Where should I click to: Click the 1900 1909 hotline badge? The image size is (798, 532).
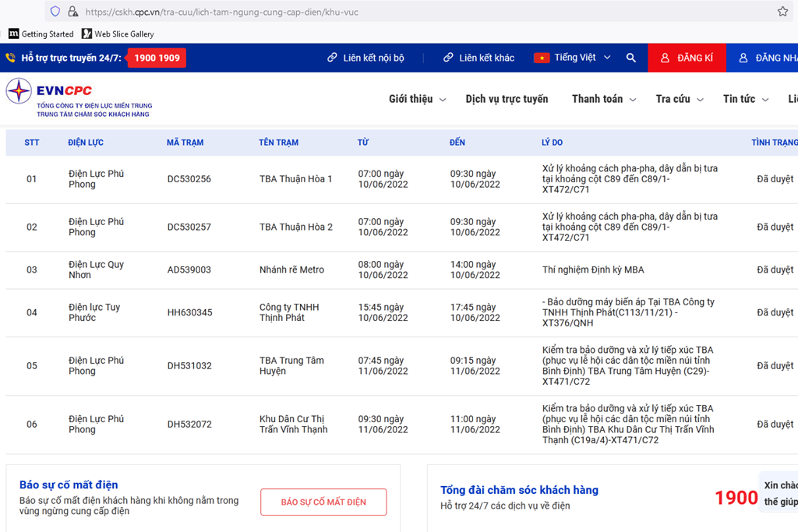[157, 58]
